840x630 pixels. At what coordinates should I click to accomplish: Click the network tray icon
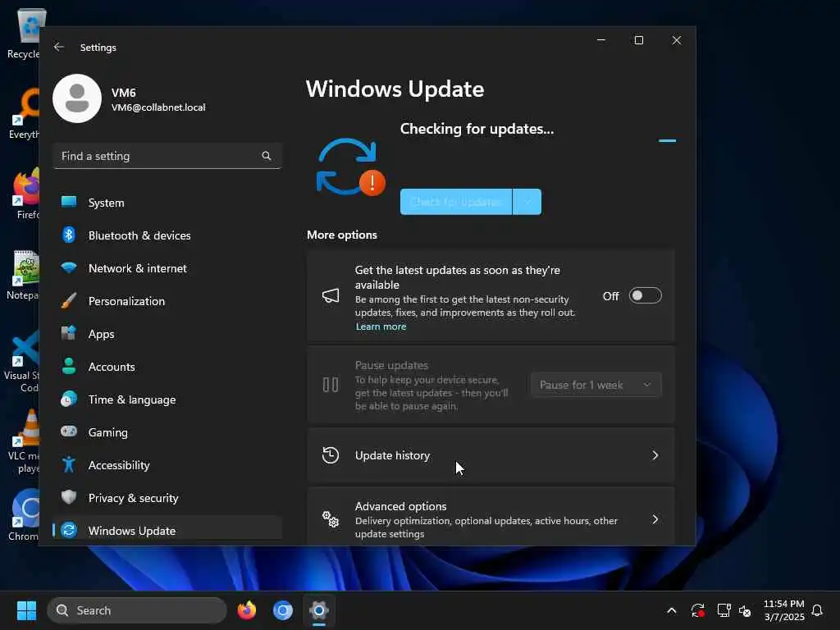(x=724, y=610)
